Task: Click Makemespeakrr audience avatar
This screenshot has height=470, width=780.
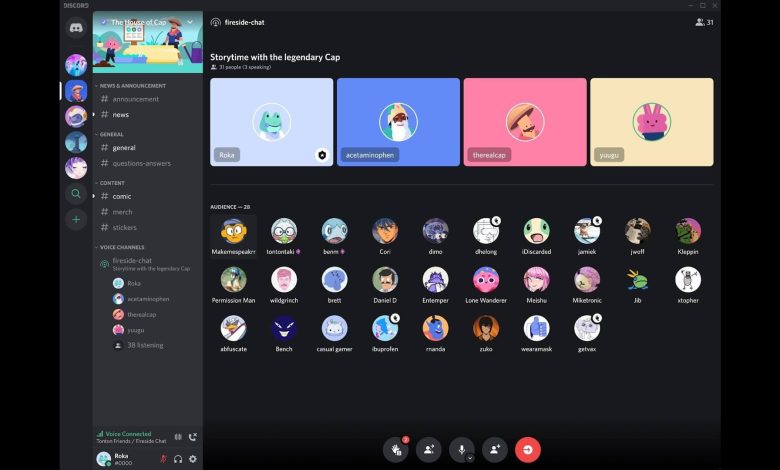Action: [234, 231]
